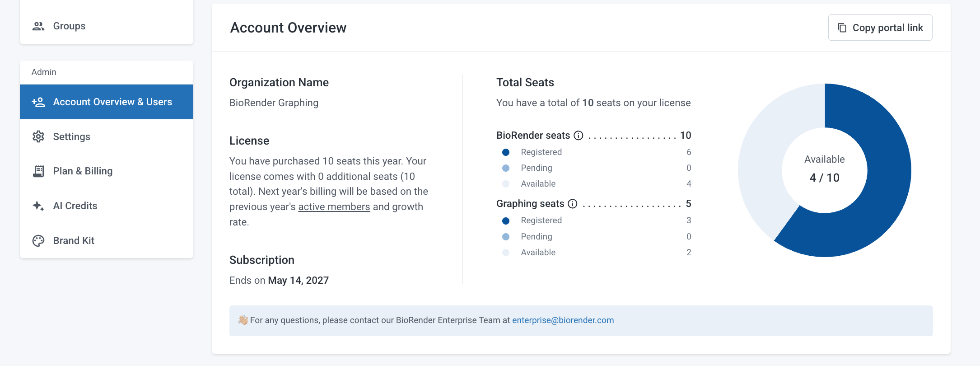The height and width of the screenshot is (366, 980).
Task: Click the info icon next to Graphing seats
Action: click(x=573, y=204)
